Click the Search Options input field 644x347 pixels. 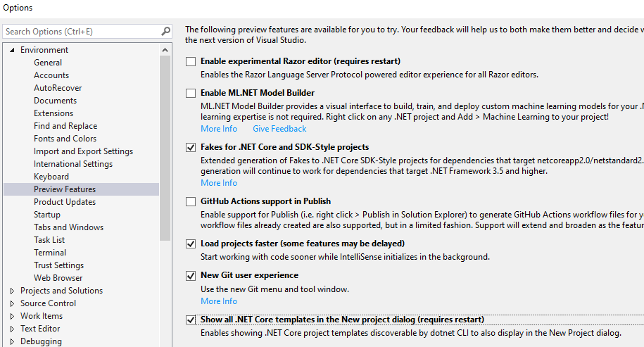(81, 32)
